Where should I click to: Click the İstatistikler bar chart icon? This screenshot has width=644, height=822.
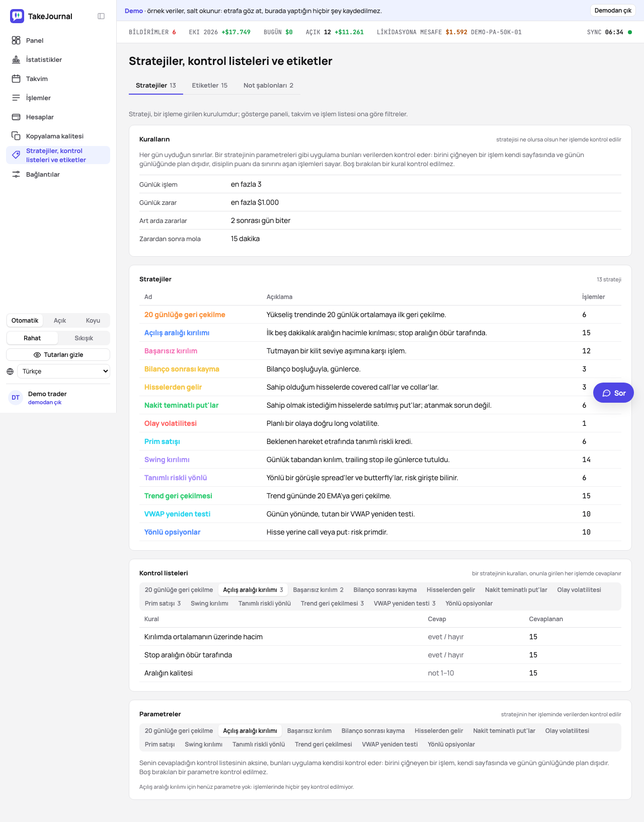coord(16,59)
